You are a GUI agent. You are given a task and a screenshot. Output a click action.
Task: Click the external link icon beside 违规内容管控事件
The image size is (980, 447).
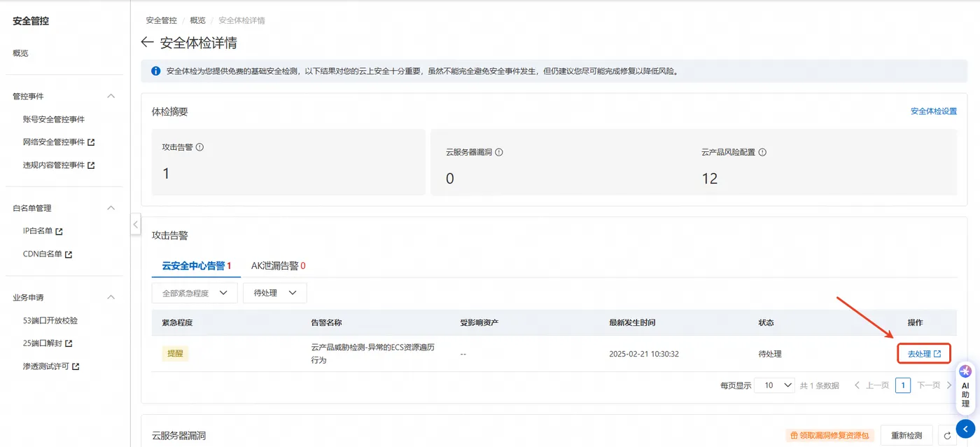[x=91, y=165]
